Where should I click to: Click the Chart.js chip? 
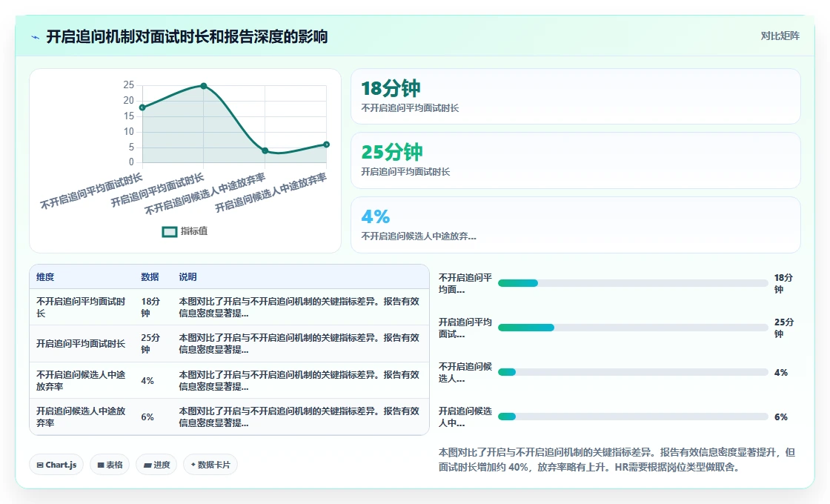click(x=56, y=465)
